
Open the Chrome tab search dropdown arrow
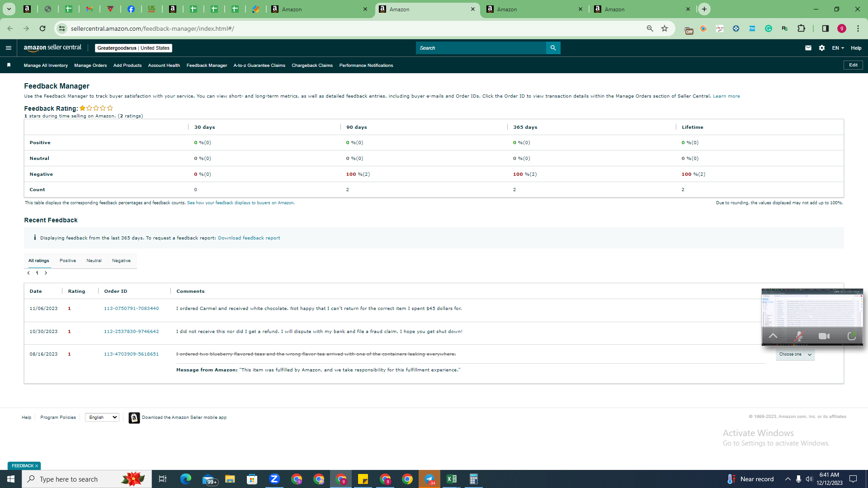coord(9,9)
